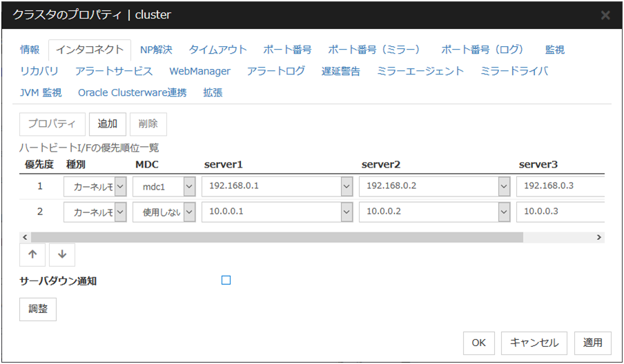
Task: Click the horizontal scrollbar right arrow
Action: (x=599, y=237)
